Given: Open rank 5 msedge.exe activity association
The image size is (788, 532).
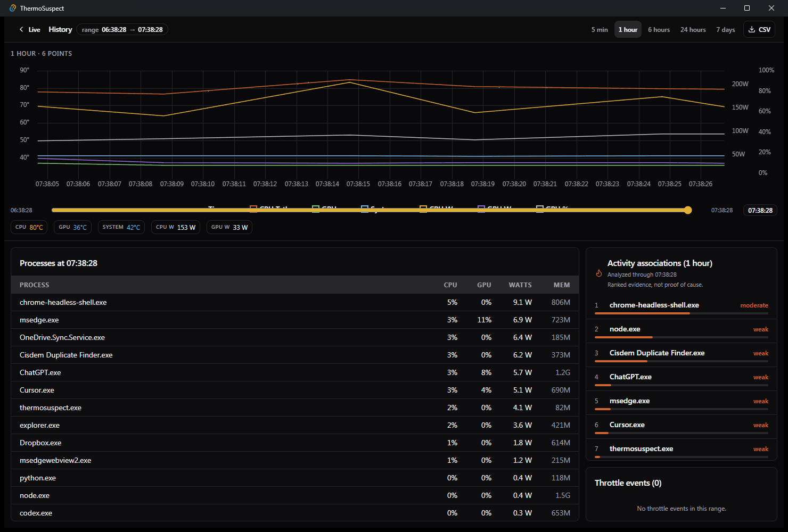Looking at the screenshot, I should (682, 403).
